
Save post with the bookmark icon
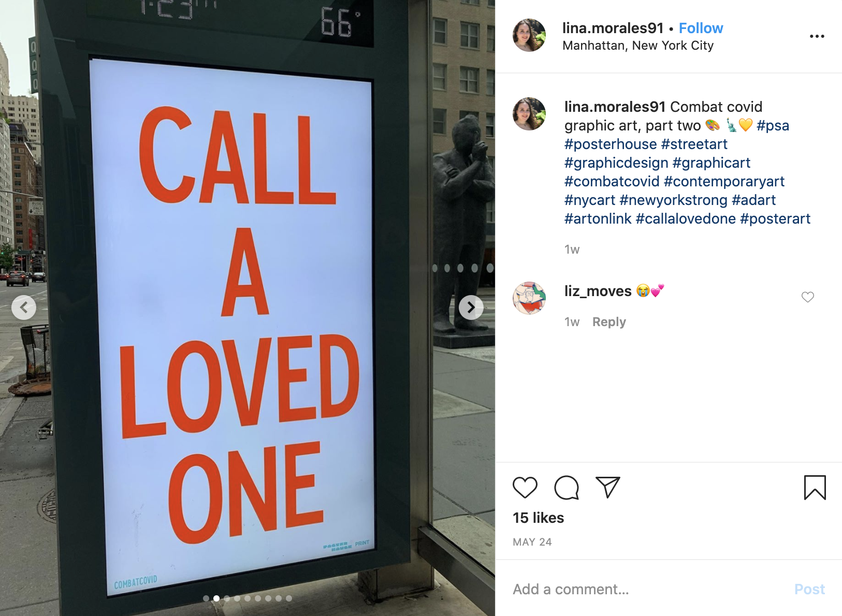click(x=815, y=488)
